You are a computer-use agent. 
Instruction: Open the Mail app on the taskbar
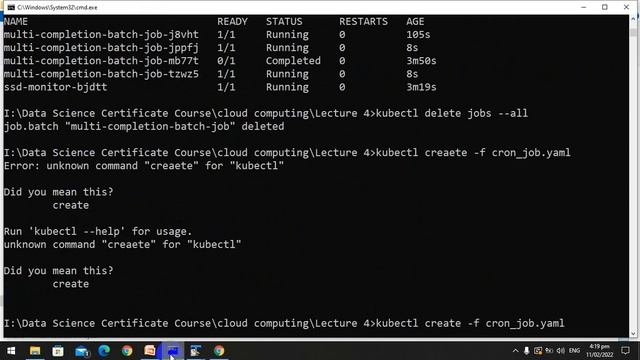82,351
